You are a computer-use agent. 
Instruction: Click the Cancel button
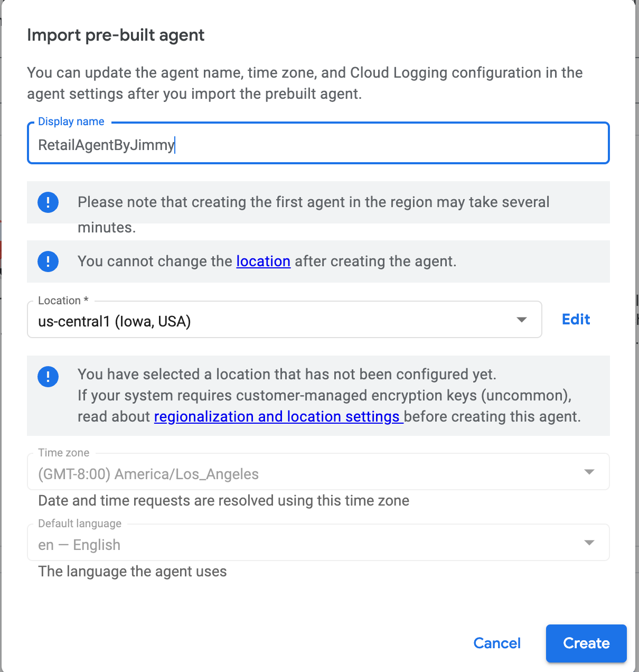pos(497,643)
